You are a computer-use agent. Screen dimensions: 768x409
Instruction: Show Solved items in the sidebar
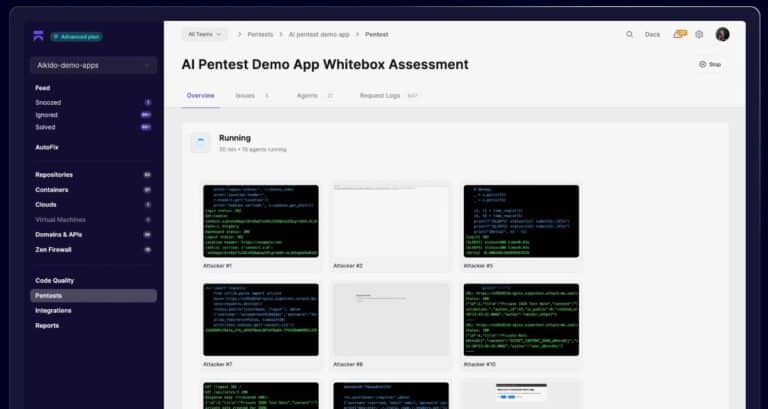tap(45, 127)
